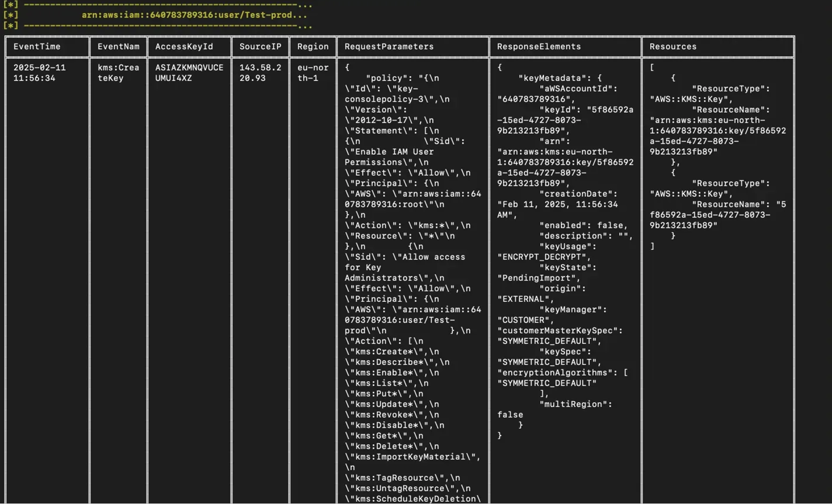Click the 143.58.2 source IP cell

pyautogui.click(x=260, y=73)
